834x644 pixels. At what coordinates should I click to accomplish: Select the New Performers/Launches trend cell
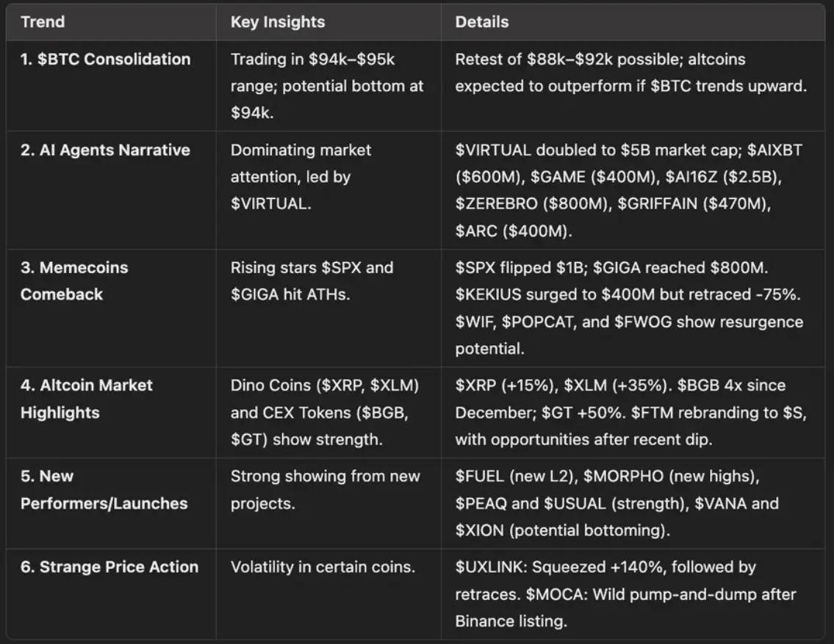tap(104, 490)
